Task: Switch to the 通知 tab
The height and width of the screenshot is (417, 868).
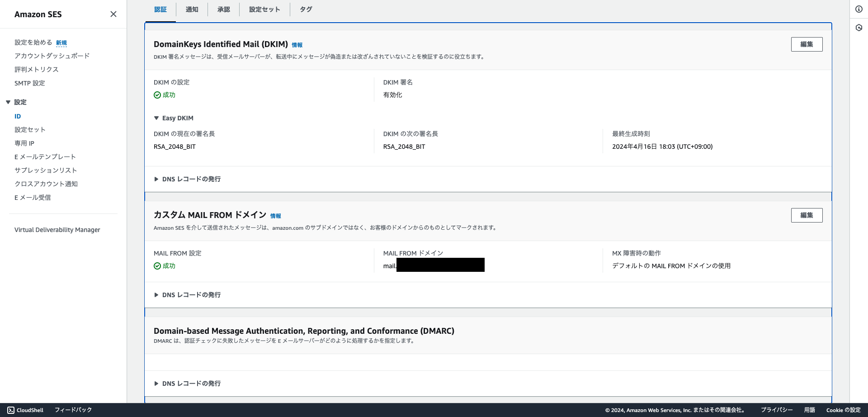Action: tap(192, 9)
